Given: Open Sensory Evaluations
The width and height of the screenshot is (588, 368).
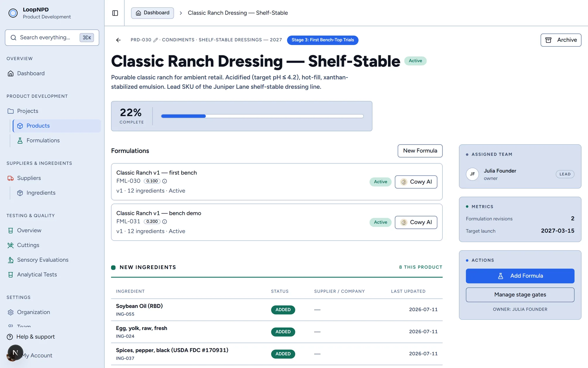Looking at the screenshot, I should click(52, 260).
